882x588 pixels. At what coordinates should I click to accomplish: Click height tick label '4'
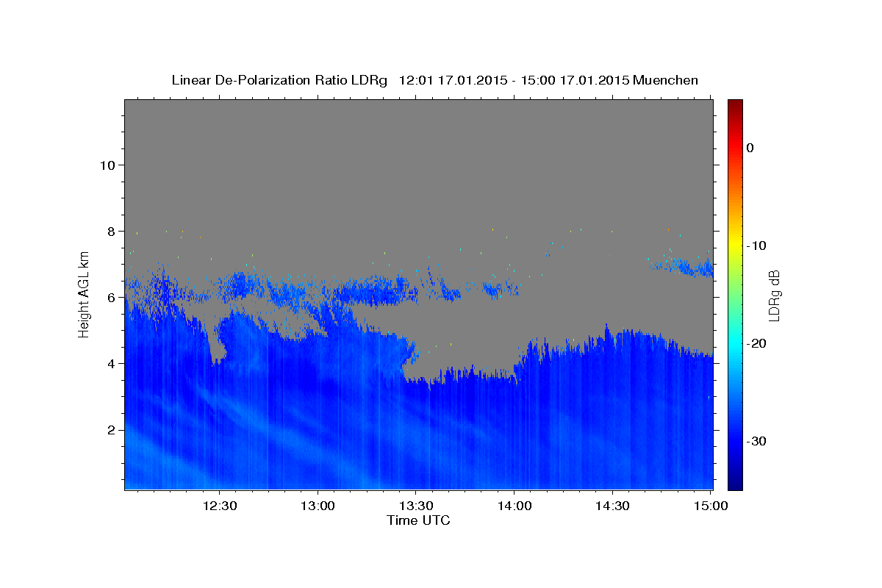tap(110, 363)
